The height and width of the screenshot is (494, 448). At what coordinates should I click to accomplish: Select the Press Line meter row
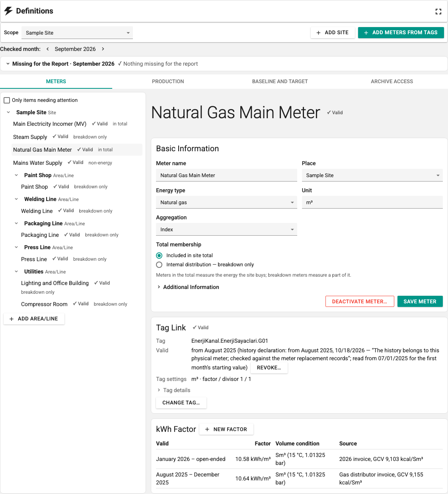pyautogui.click(x=81, y=259)
